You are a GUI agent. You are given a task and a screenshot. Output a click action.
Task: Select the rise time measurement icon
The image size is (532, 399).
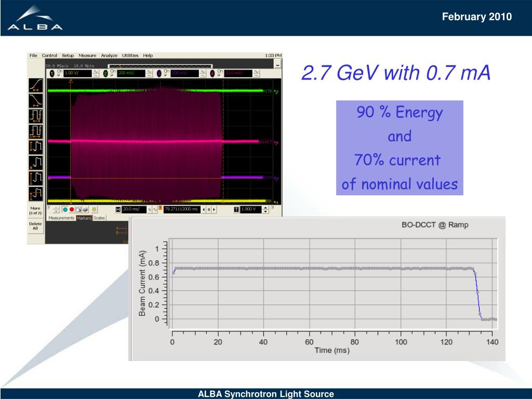point(36,85)
